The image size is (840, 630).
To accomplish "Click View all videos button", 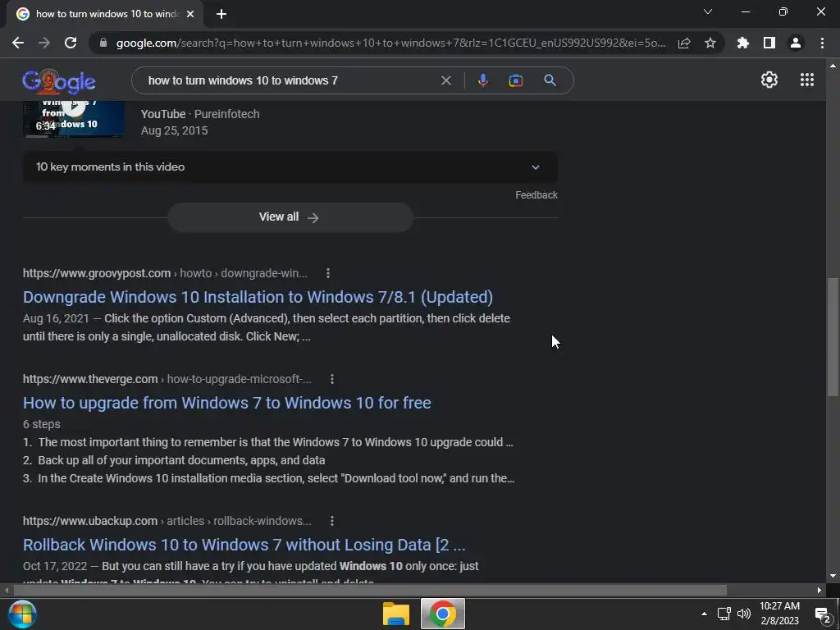I will click(x=290, y=217).
